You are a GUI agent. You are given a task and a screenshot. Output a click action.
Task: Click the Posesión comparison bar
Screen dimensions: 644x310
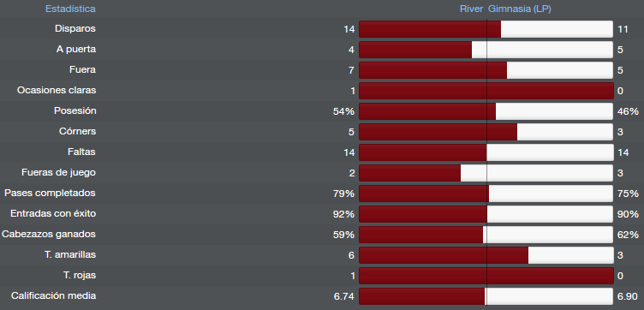486,111
